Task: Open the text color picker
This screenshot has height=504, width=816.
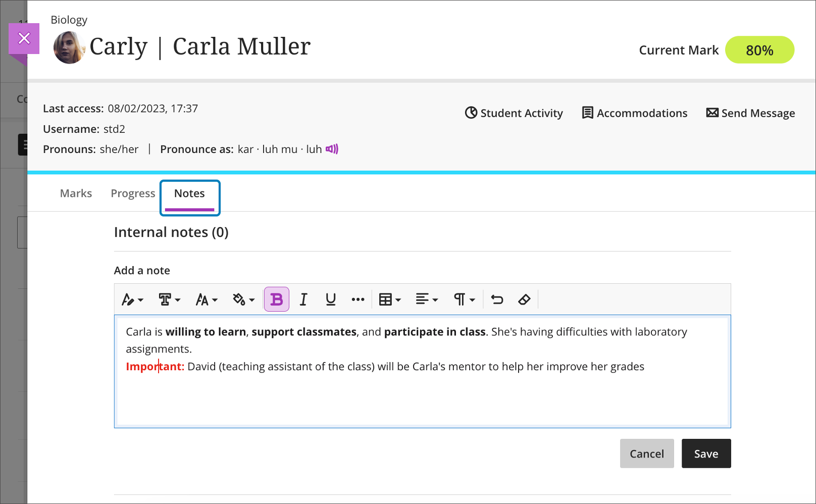Action: (243, 299)
